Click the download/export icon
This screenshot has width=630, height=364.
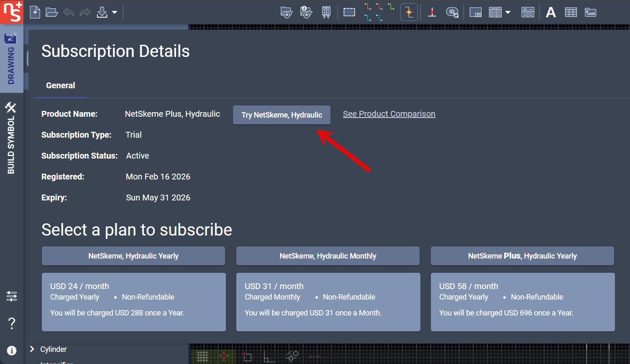(x=102, y=13)
